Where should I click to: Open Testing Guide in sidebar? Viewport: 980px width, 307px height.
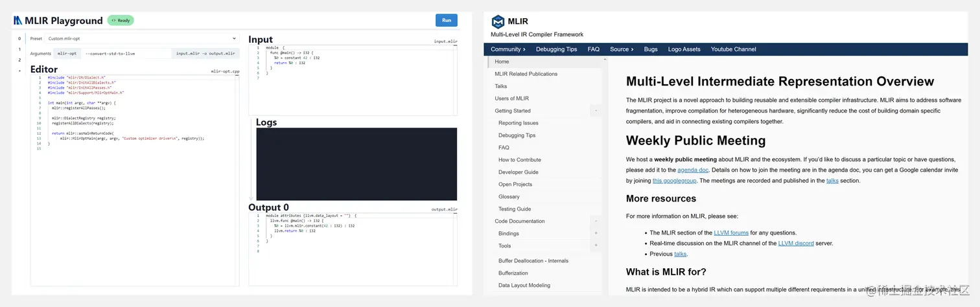[x=515, y=209]
